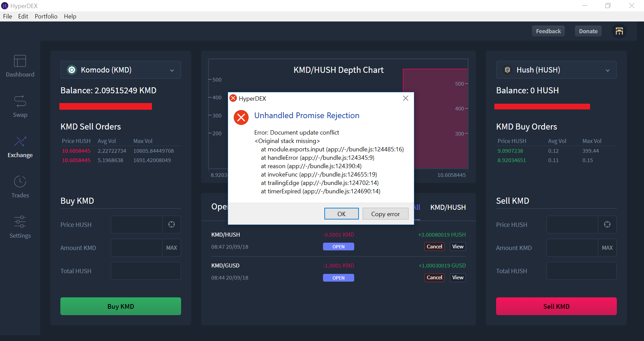Switch to the Swap view
Screen dimensions: 644x341
(20, 106)
